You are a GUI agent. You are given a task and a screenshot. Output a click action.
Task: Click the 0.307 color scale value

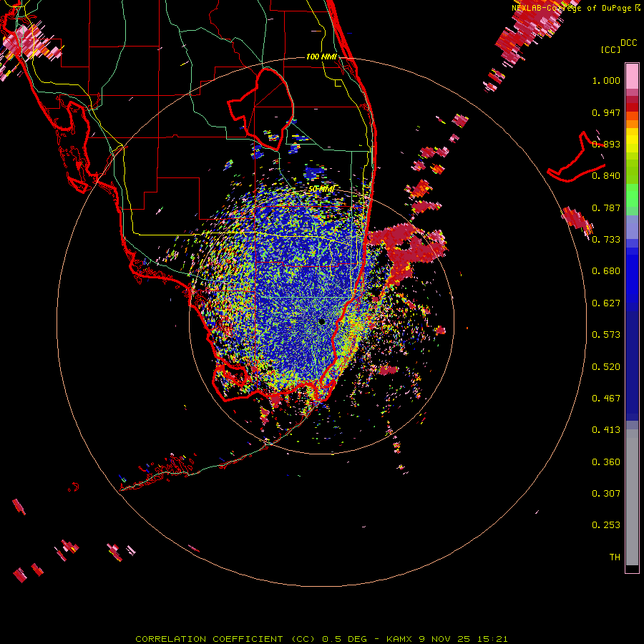[x=606, y=494]
